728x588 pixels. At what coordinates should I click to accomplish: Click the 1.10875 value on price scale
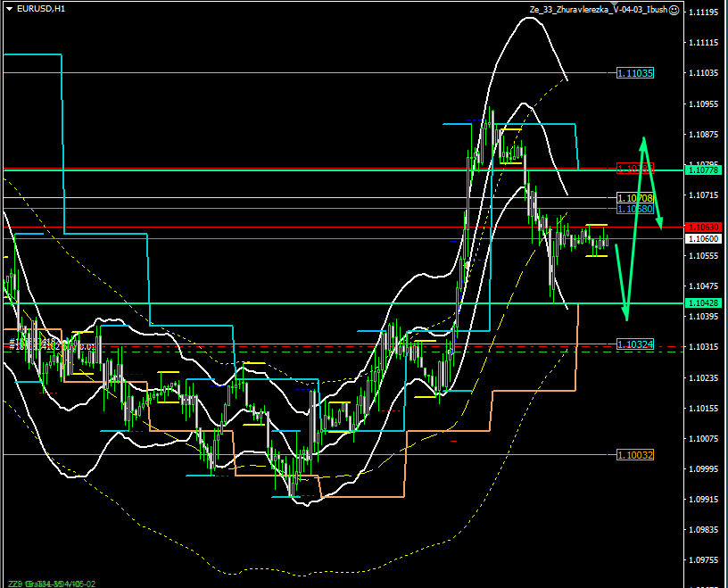pos(703,134)
